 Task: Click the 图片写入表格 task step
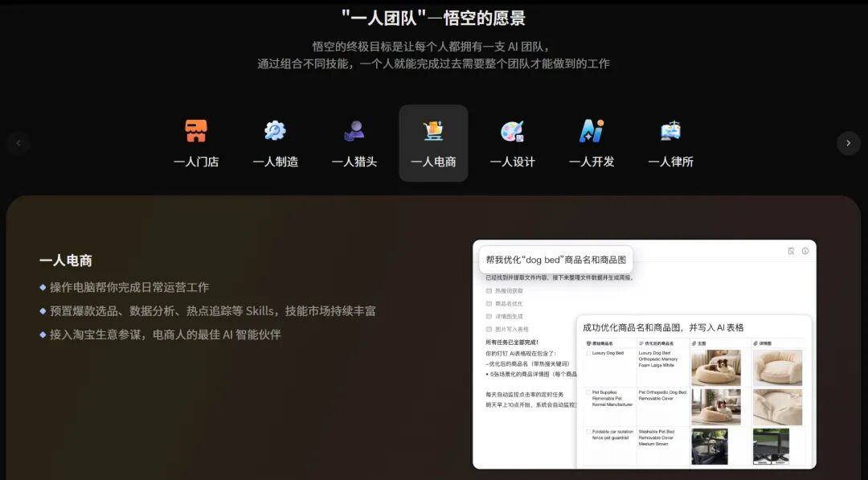(511, 329)
